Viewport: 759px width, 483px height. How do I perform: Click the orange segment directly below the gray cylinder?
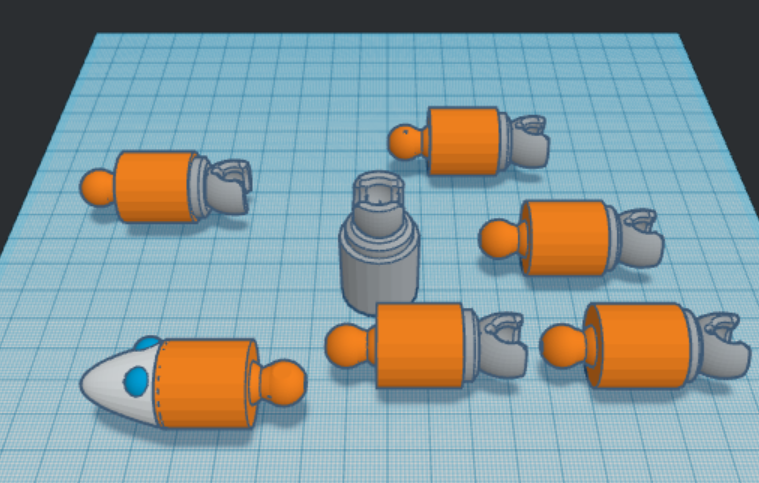426,346
